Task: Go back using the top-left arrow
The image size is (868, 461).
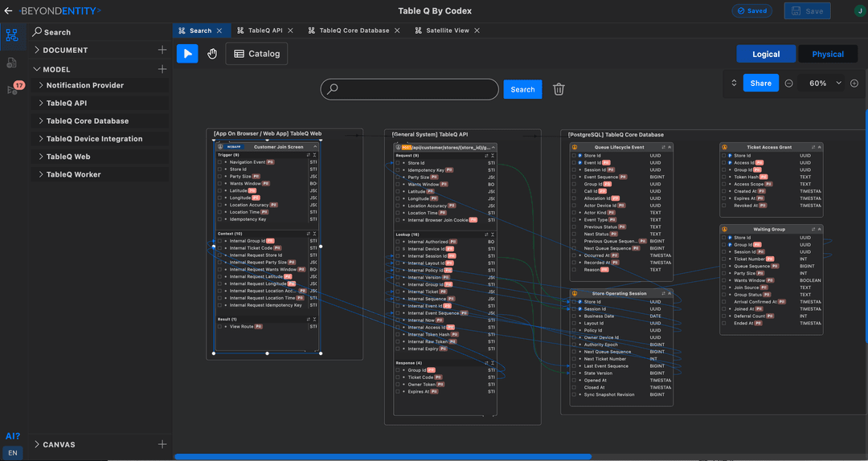Action: [8, 10]
